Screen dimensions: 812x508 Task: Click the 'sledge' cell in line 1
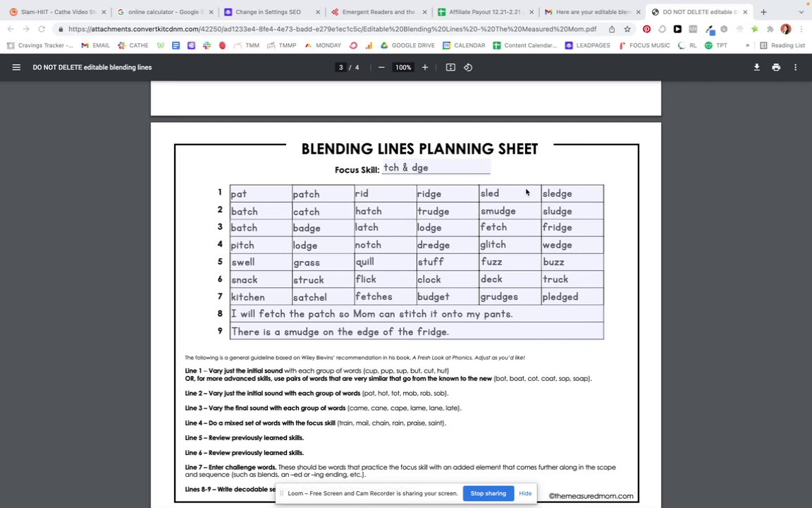click(x=572, y=193)
